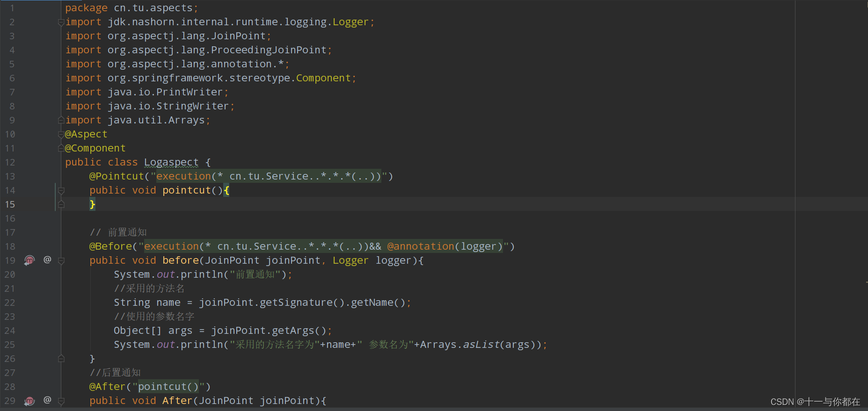The height and width of the screenshot is (411, 868).
Task: Click line number 22 in the gutter
Action: (10, 303)
